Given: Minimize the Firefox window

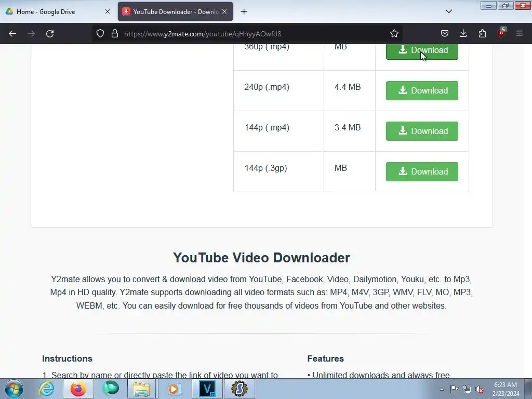Looking at the screenshot, I should point(488,6).
